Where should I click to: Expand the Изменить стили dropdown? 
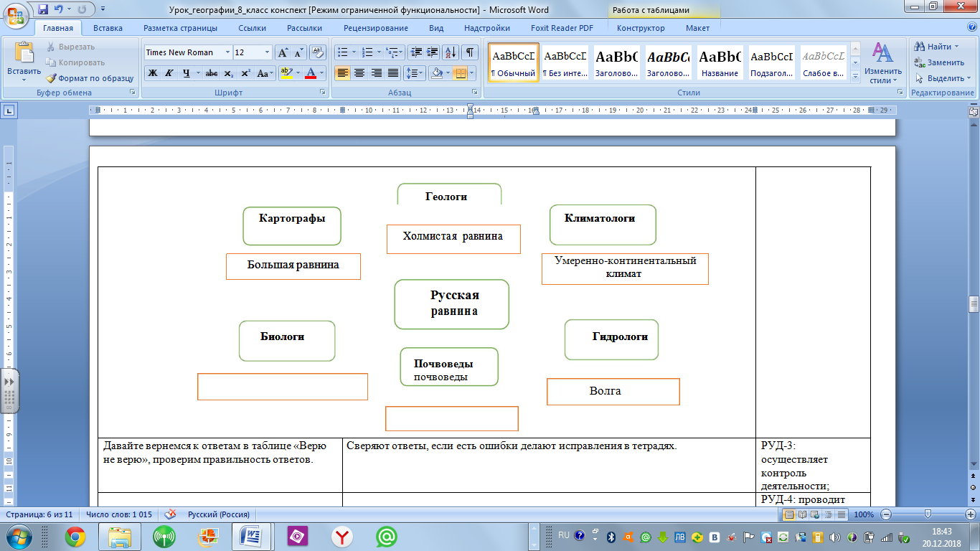coord(882,63)
